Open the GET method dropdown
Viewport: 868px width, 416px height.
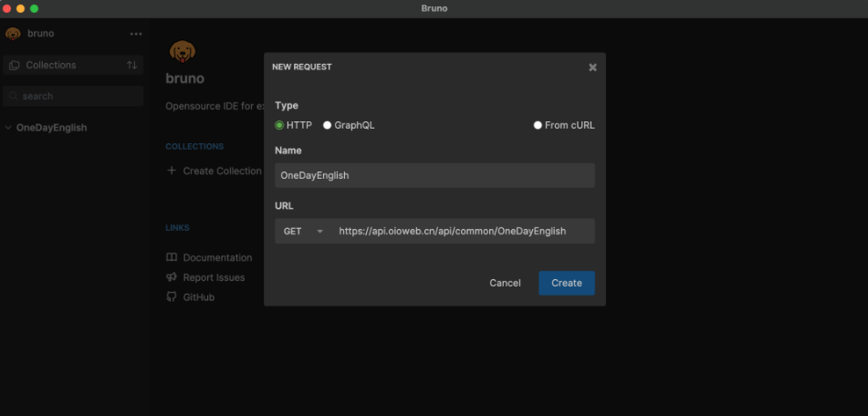coord(303,231)
